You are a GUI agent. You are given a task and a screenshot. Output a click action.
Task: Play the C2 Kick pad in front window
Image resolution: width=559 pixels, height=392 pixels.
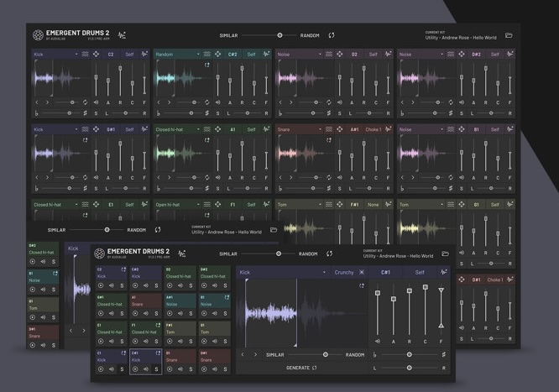tap(101, 285)
